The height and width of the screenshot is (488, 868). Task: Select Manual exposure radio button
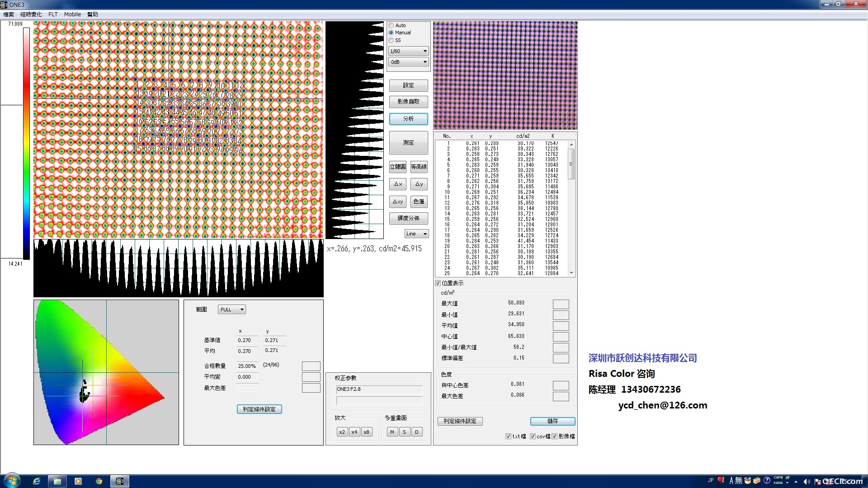[392, 33]
